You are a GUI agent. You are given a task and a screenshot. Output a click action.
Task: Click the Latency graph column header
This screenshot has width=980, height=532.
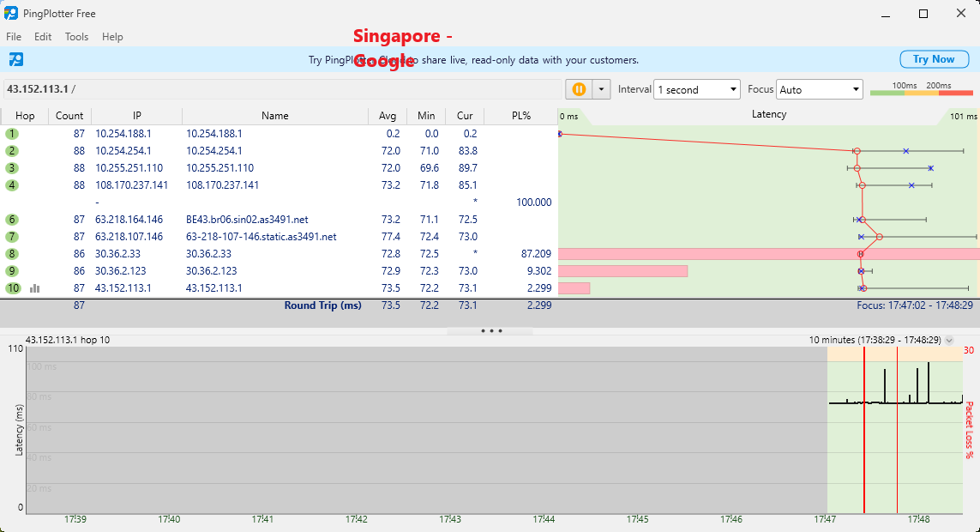coord(769,114)
